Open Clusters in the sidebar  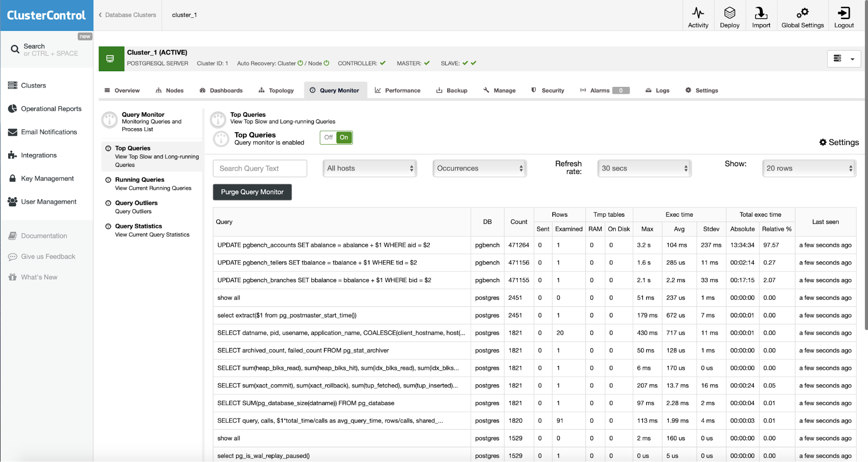coord(33,86)
